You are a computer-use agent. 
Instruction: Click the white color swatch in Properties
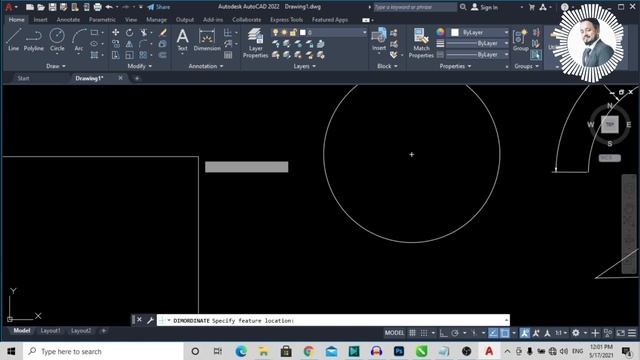tap(455, 32)
